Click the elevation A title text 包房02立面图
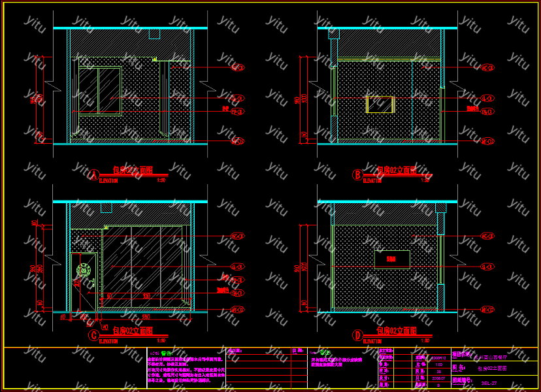The image size is (541, 392). click(x=133, y=171)
